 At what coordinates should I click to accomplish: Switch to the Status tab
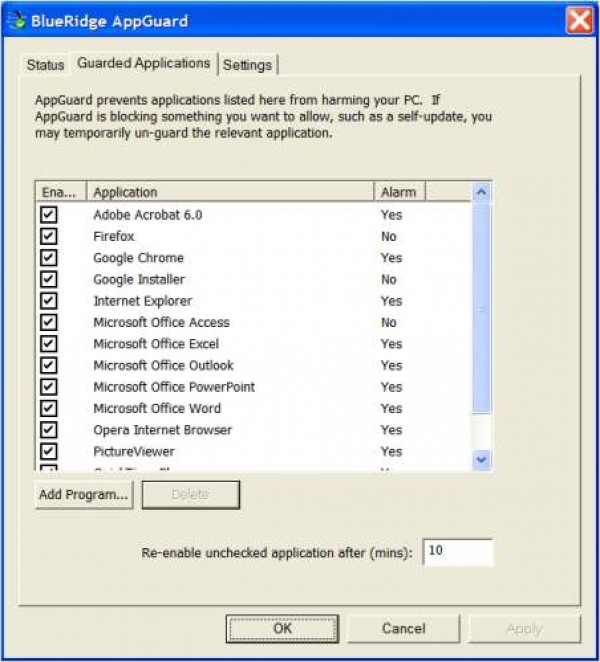[45, 65]
